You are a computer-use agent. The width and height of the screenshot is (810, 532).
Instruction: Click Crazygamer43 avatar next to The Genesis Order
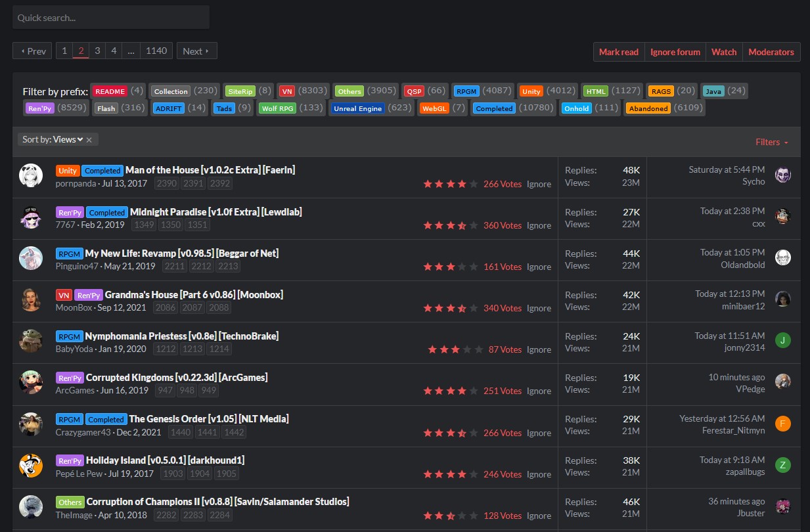click(x=31, y=424)
